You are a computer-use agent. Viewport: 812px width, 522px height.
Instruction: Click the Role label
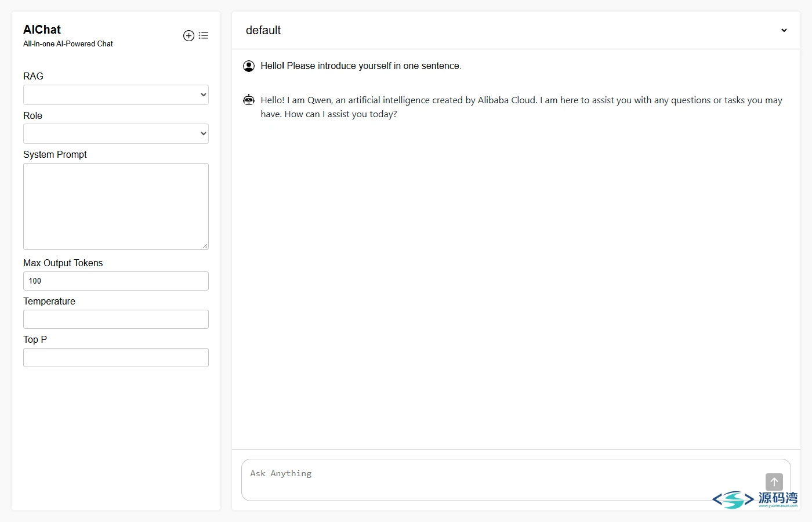coord(32,115)
